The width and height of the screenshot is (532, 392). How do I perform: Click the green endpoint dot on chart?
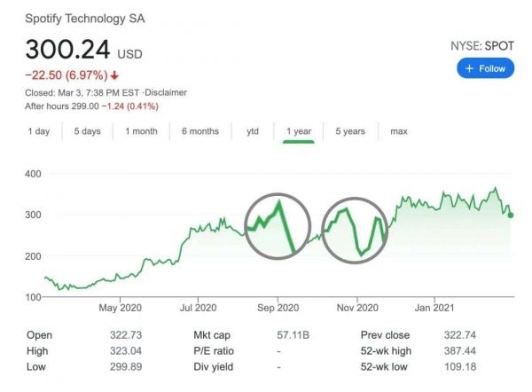(x=512, y=216)
